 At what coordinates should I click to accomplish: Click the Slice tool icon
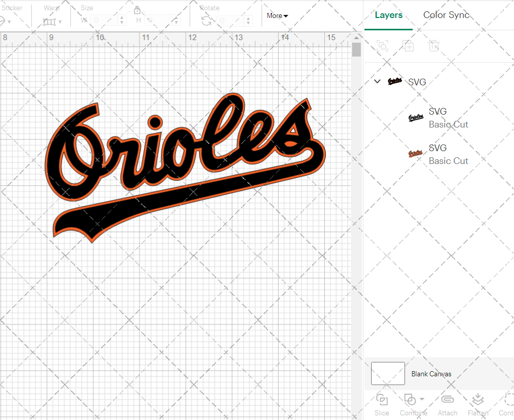(381, 399)
